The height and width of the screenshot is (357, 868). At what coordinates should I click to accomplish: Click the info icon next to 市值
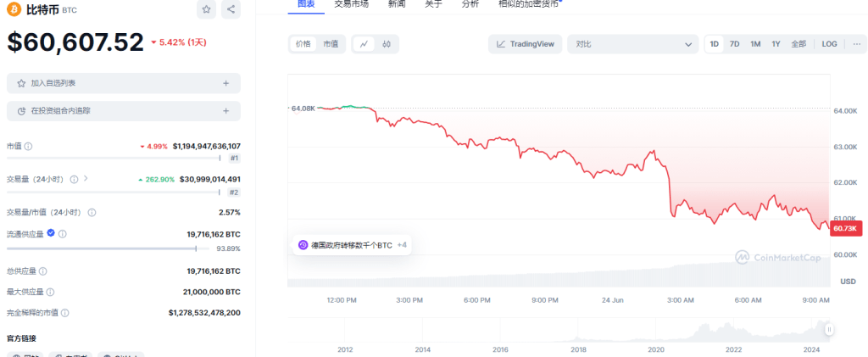click(x=29, y=147)
